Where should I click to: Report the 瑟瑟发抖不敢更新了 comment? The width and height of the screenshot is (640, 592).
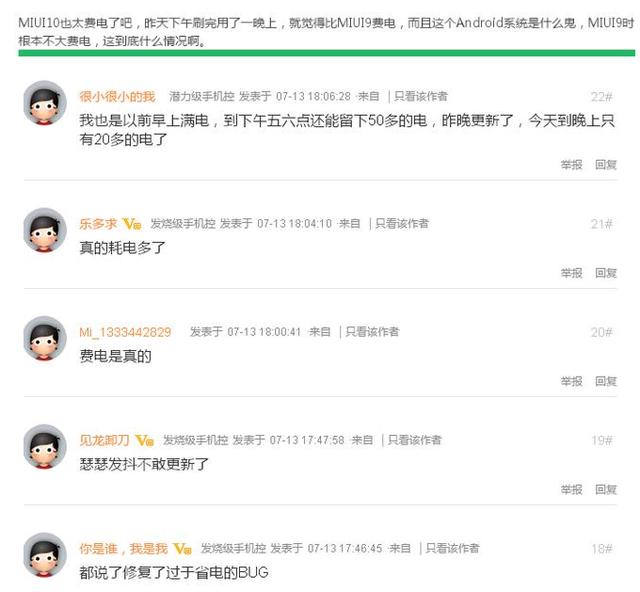571,489
